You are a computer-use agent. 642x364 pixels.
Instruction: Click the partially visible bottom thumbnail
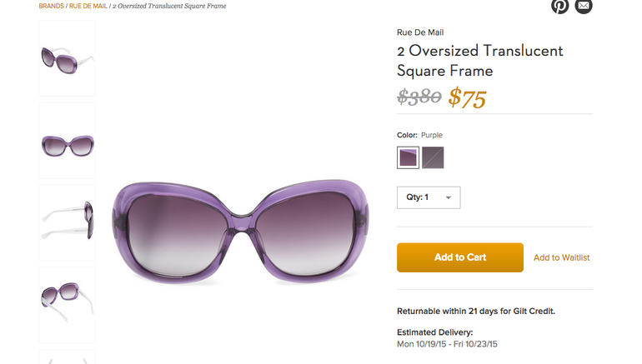tap(67, 358)
